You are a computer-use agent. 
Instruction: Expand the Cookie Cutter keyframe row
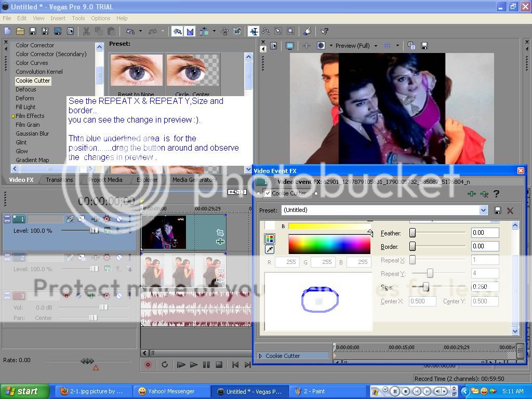click(260, 356)
